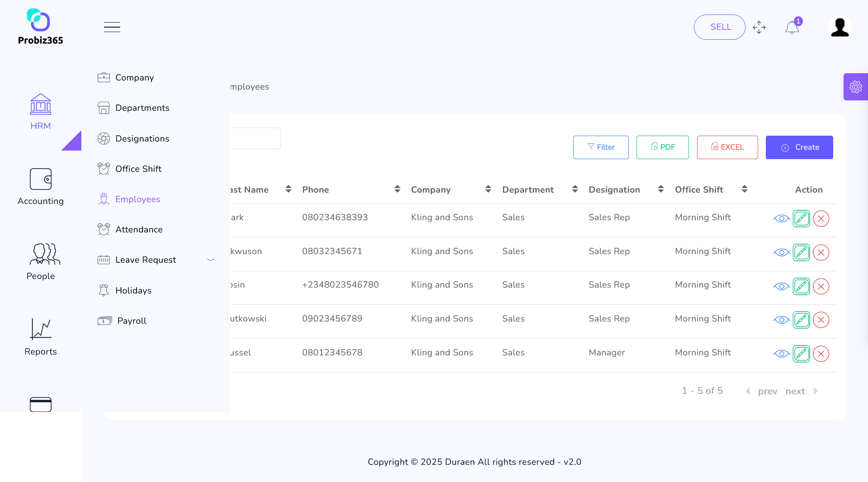View employee with phone +2348023546780
This screenshot has height=482, width=868.
(781, 286)
